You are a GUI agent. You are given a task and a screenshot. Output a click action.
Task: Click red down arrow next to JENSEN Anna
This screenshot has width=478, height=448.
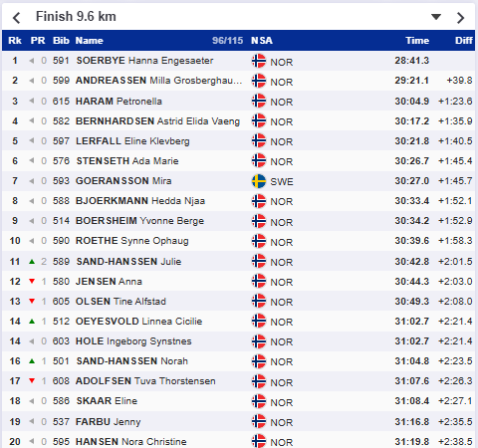click(32, 282)
